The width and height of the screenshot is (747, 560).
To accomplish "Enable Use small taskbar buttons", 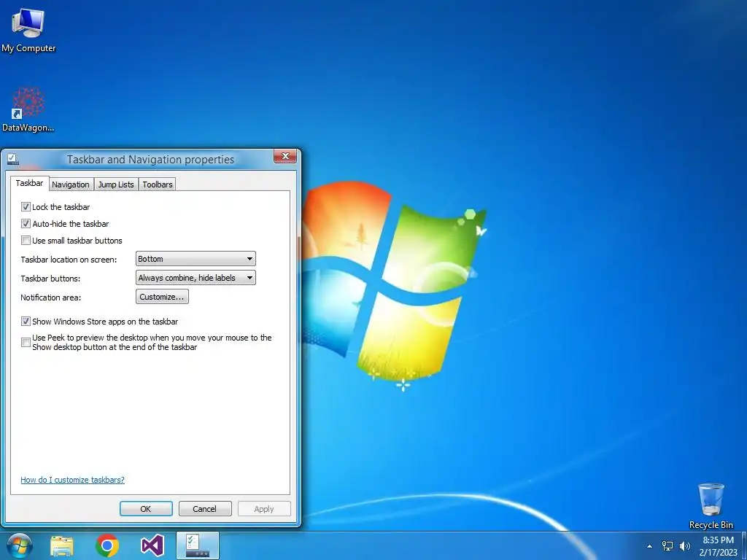I will tap(26, 241).
